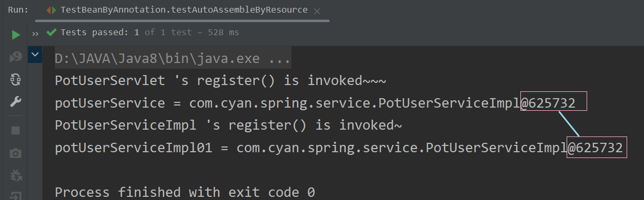The image size is (644, 200).
Task: Toggle auto-test rerun icon
Action: (x=16, y=80)
